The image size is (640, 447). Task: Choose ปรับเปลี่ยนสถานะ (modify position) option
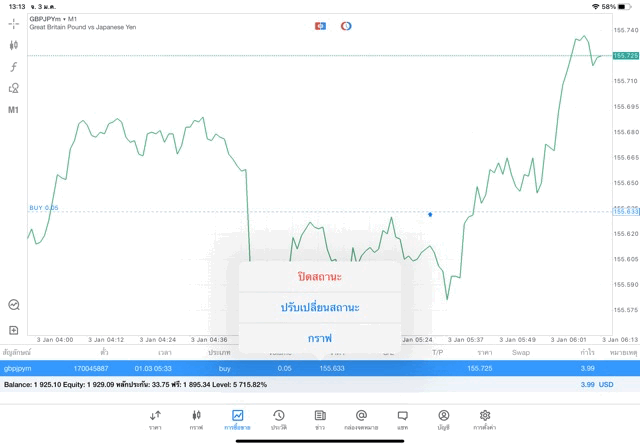tap(319, 307)
